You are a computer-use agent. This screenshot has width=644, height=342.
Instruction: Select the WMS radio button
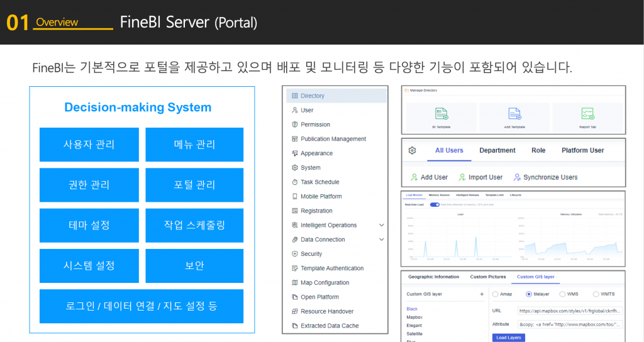562,294
